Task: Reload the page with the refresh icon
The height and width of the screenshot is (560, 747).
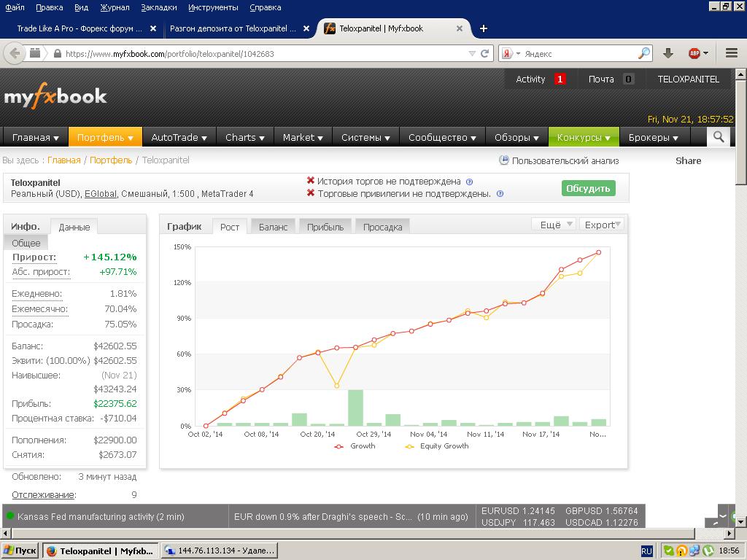Action: (484, 53)
